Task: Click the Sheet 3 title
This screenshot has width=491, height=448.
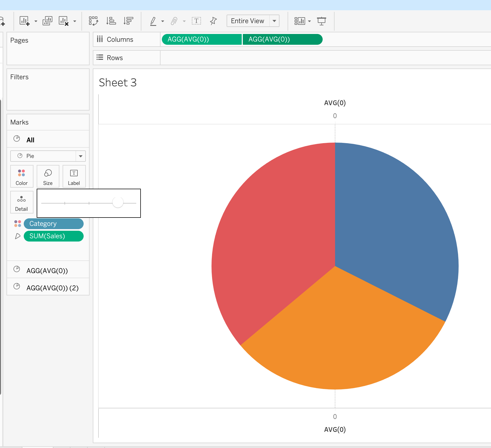Action: (x=118, y=82)
